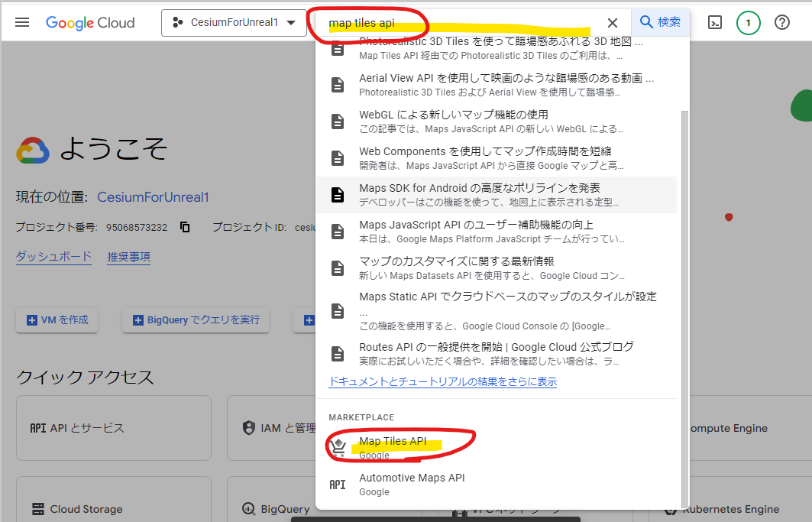This screenshot has width=812, height=522.
Task: Open Maps Static API search result
Action: click(496, 311)
